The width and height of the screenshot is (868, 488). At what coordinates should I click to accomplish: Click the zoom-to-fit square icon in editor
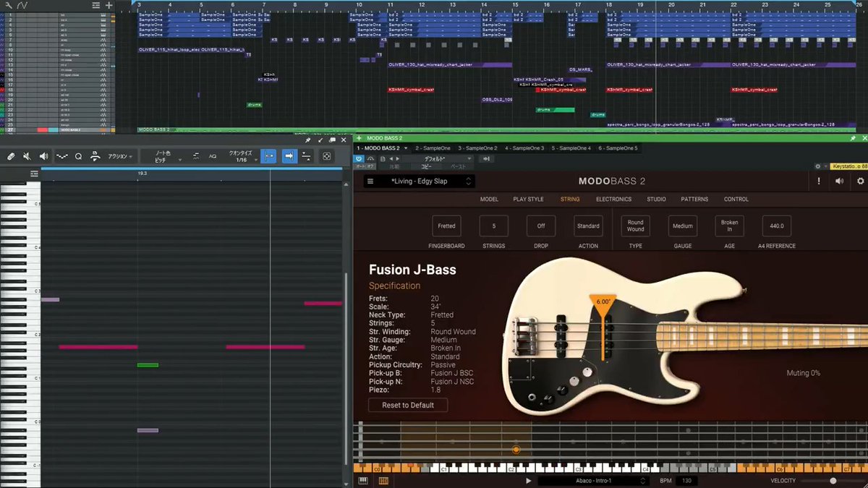coord(327,156)
